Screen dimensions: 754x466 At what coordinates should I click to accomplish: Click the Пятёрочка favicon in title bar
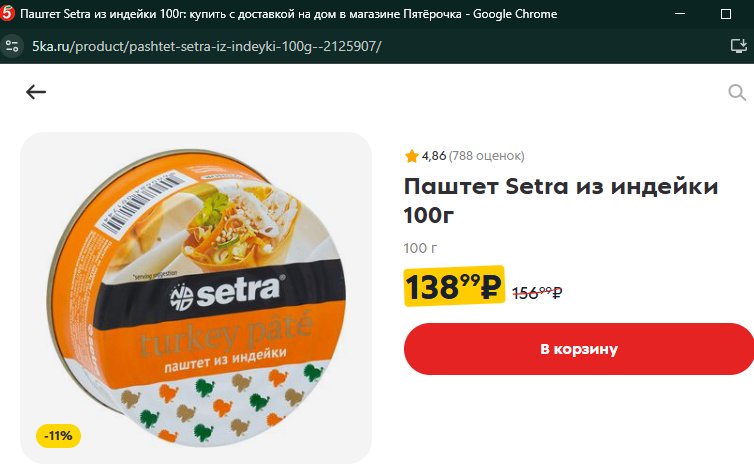pos(7,13)
